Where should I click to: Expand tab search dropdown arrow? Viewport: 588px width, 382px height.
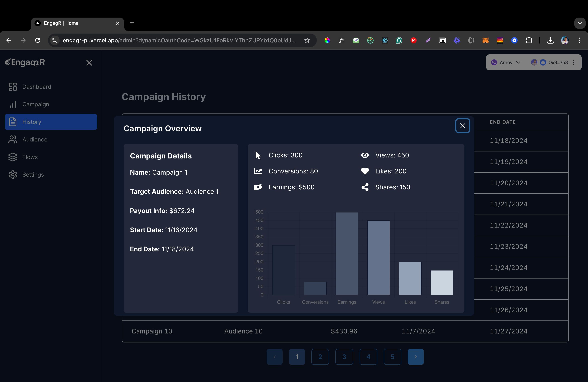pos(580,23)
